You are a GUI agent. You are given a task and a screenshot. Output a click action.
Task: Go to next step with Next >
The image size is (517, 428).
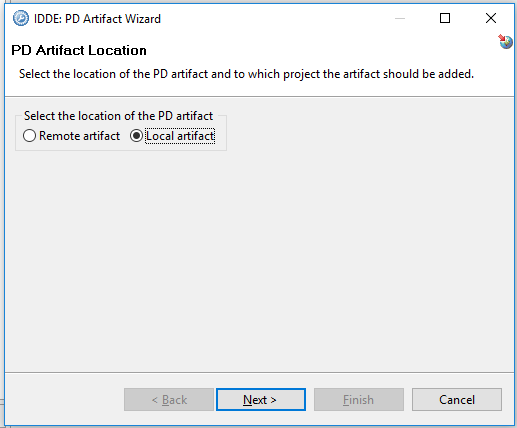[261, 399]
